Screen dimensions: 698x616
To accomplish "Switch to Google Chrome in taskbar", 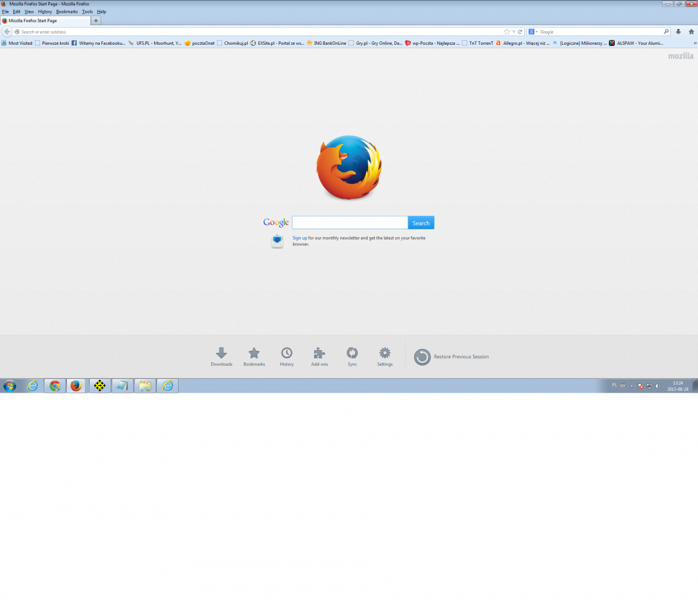I will click(55, 386).
